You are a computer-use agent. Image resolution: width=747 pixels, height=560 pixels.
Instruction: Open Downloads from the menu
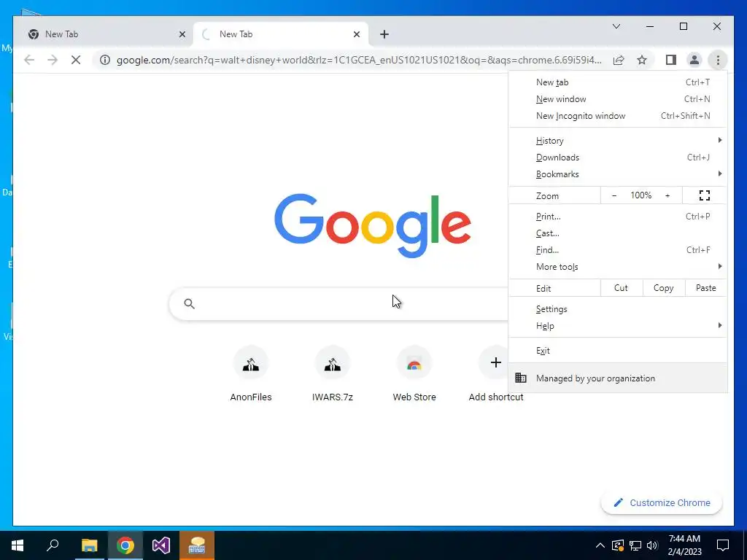(618, 157)
